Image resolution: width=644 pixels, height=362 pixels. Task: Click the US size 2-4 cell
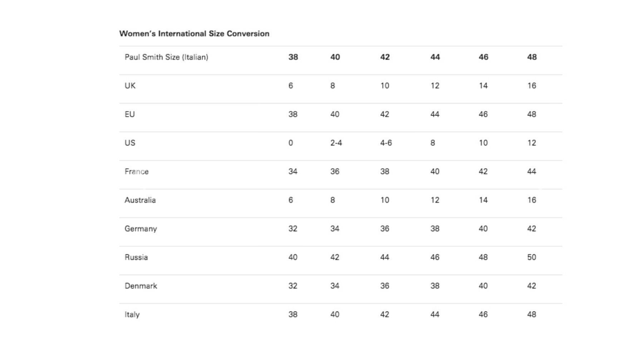(x=336, y=143)
